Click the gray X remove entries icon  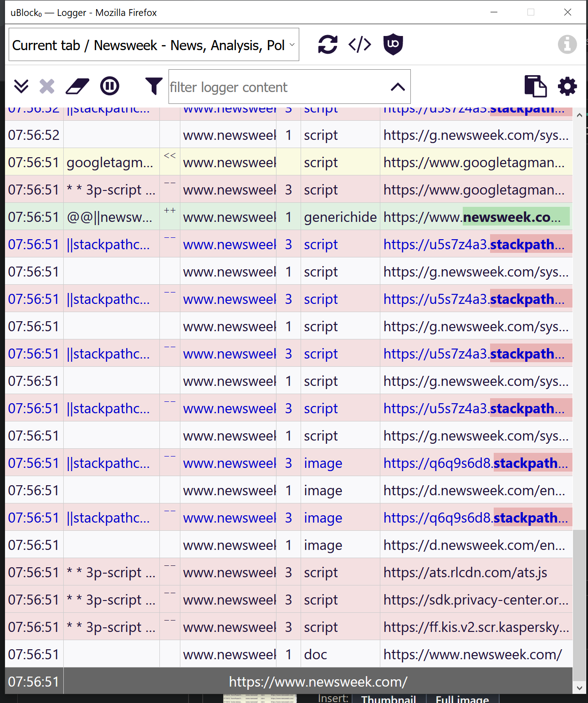(x=47, y=86)
